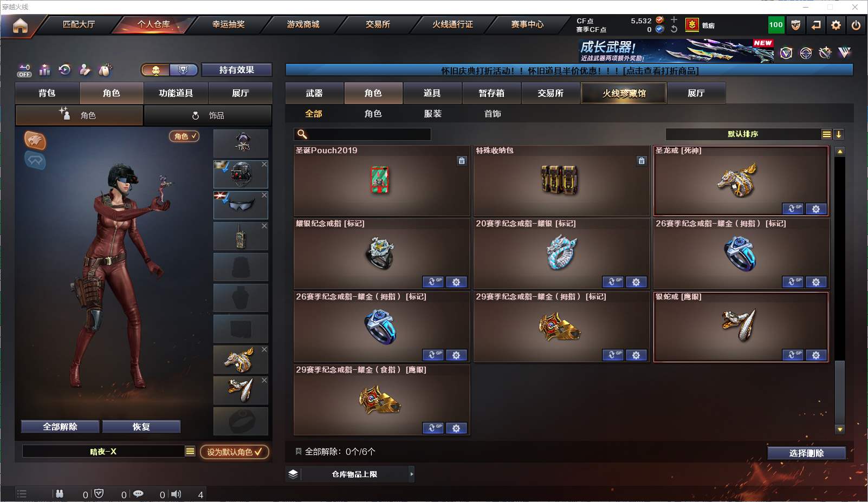The image size is (868, 502).
Task: Click the refresh arrows beside CF点
Action: tap(674, 29)
